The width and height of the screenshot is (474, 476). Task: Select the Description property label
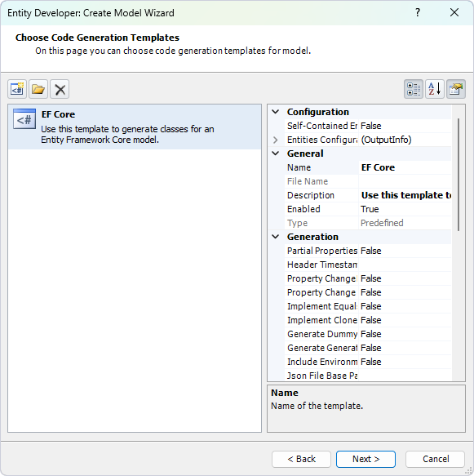(311, 195)
